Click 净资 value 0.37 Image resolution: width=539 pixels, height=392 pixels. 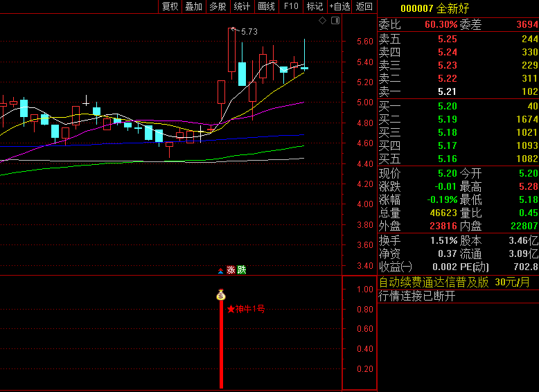point(448,254)
